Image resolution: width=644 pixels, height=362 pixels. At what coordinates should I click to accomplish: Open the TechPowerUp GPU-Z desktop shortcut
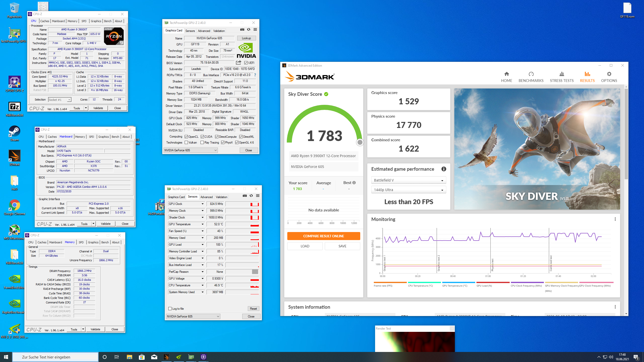click(x=14, y=35)
